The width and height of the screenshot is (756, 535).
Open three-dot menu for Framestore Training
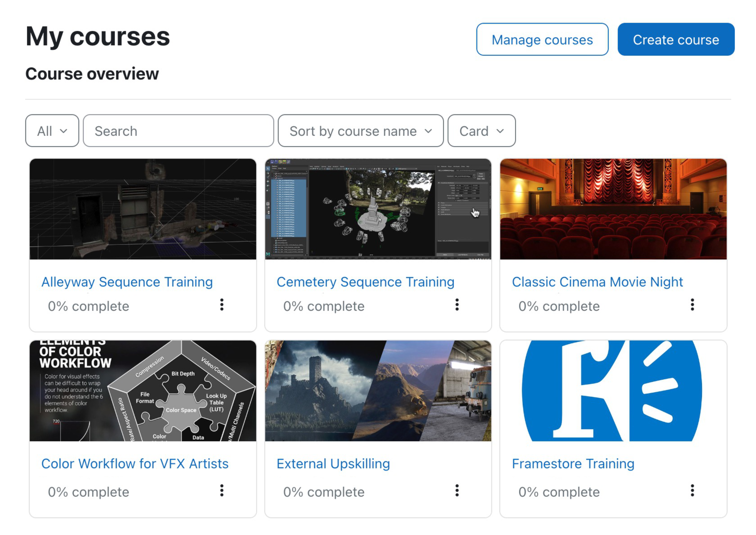tap(692, 491)
